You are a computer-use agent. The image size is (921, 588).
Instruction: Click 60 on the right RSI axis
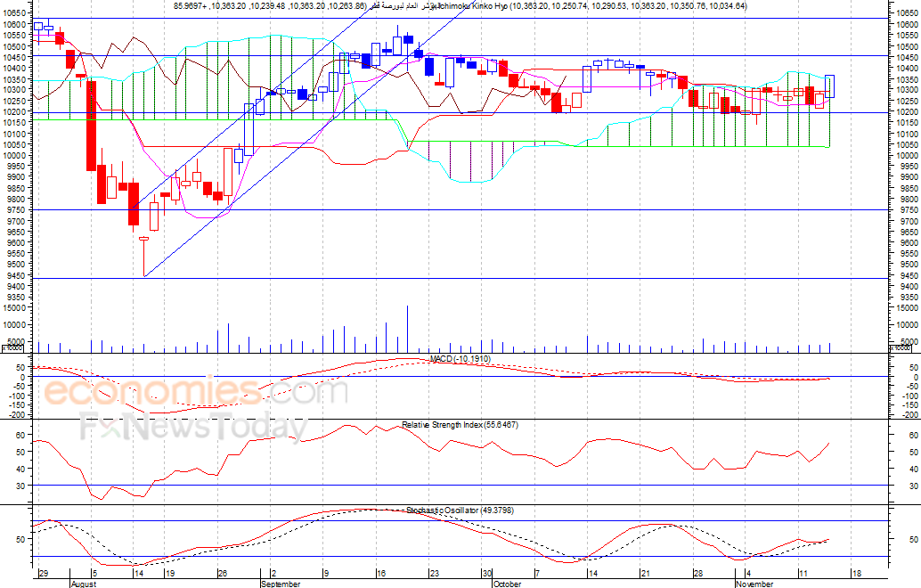tap(913, 436)
